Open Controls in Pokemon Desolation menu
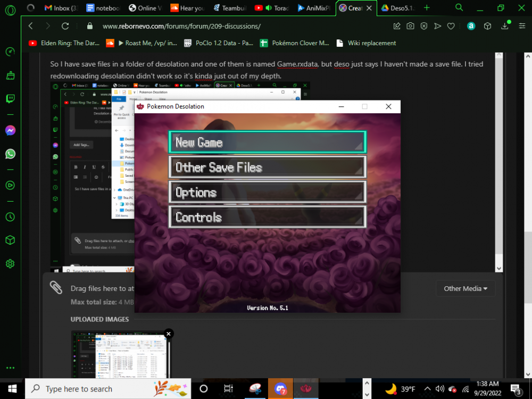Screen dimensions: 532x399 point(268,217)
